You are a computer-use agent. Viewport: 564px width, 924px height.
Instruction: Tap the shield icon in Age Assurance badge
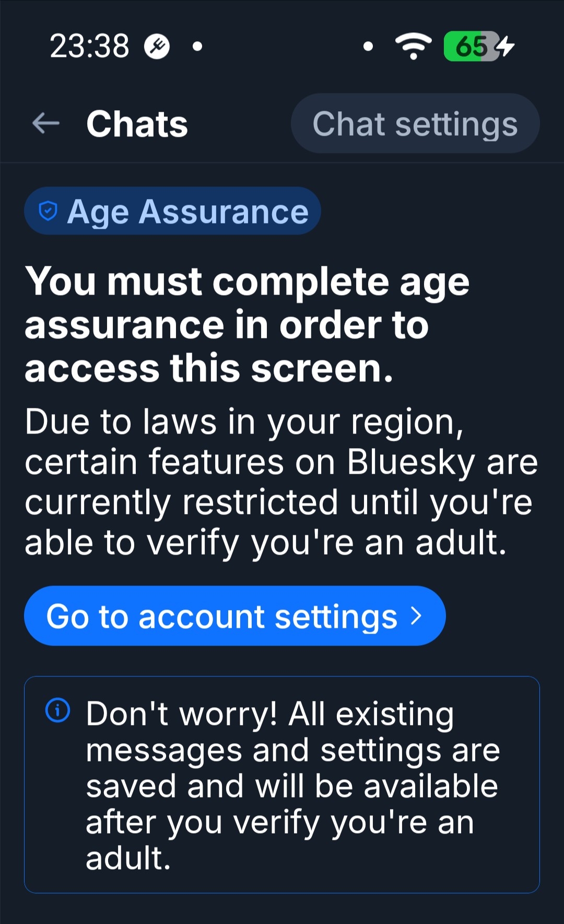pos(48,211)
